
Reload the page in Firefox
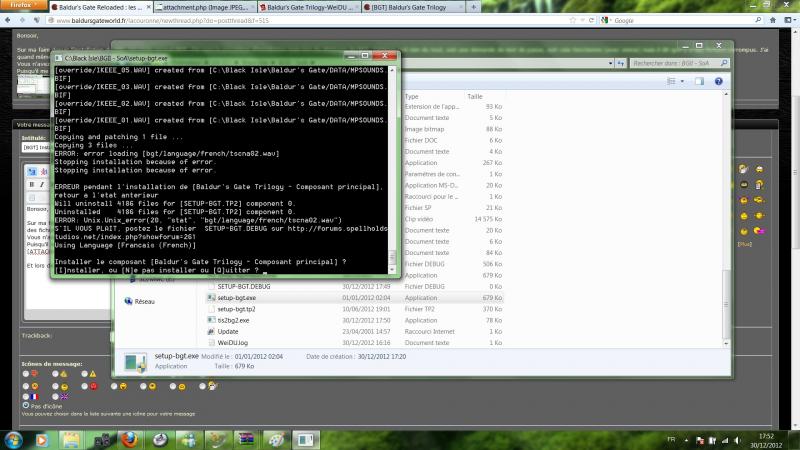point(591,20)
